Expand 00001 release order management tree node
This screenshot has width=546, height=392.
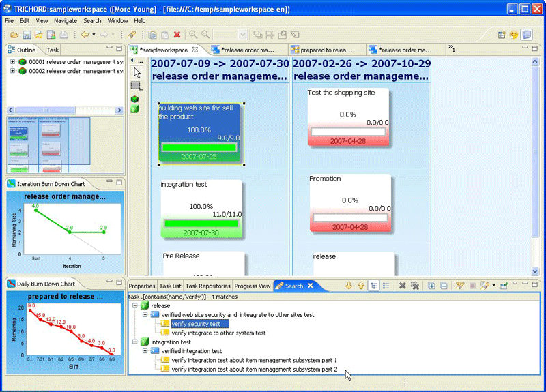point(12,62)
